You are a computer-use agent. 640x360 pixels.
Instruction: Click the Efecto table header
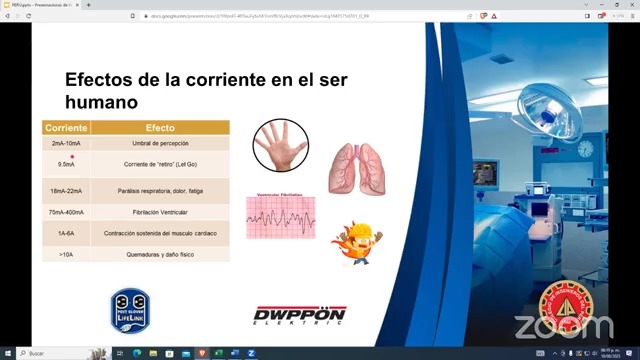click(160, 128)
